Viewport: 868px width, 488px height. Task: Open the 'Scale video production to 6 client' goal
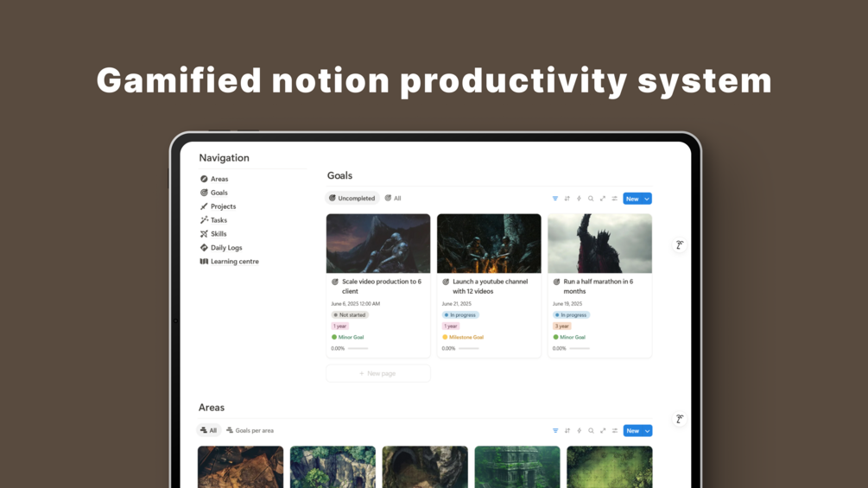[382, 286]
